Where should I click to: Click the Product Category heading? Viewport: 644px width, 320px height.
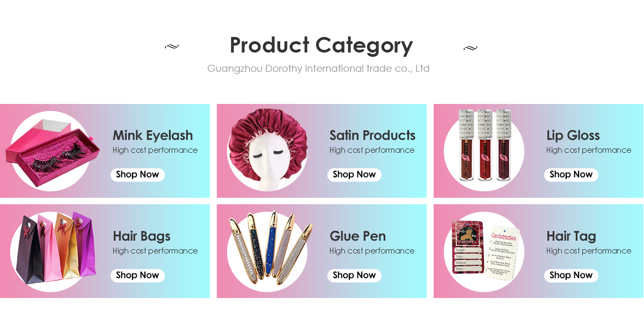(321, 46)
